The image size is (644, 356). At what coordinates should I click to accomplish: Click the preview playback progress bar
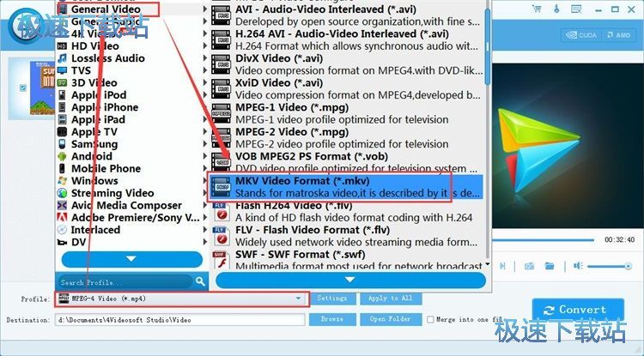point(543,239)
